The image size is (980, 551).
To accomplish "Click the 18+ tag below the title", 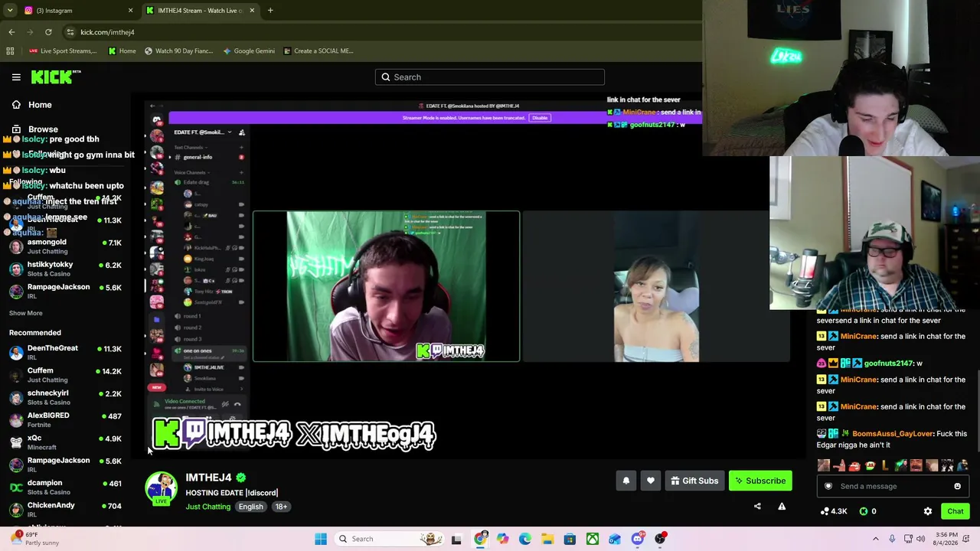I will pyautogui.click(x=281, y=507).
